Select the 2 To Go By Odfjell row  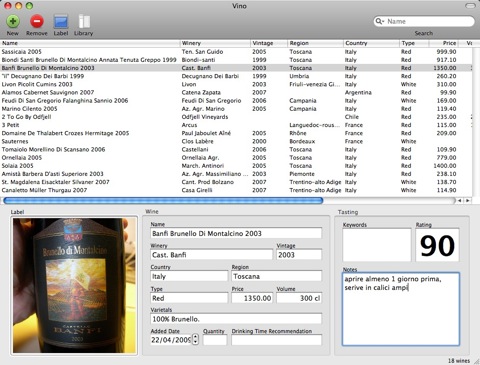click(236, 117)
